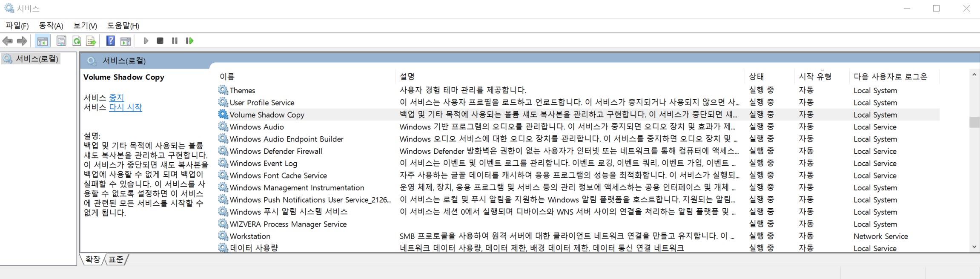Switch to the 확장 tab

coord(93,259)
